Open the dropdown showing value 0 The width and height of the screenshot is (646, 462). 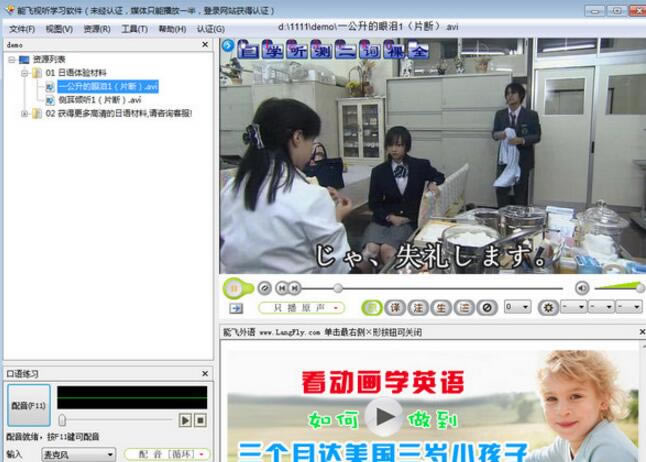pos(517,307)
